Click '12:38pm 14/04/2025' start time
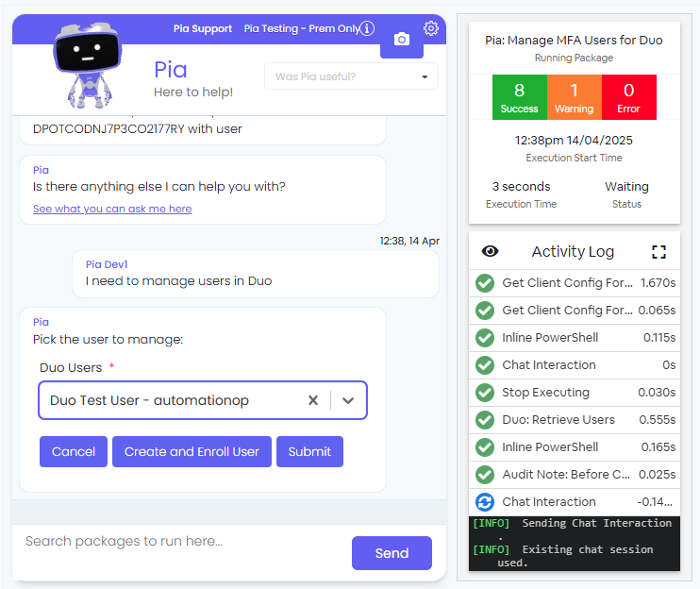The image size is (700, 589). (574, 141)
